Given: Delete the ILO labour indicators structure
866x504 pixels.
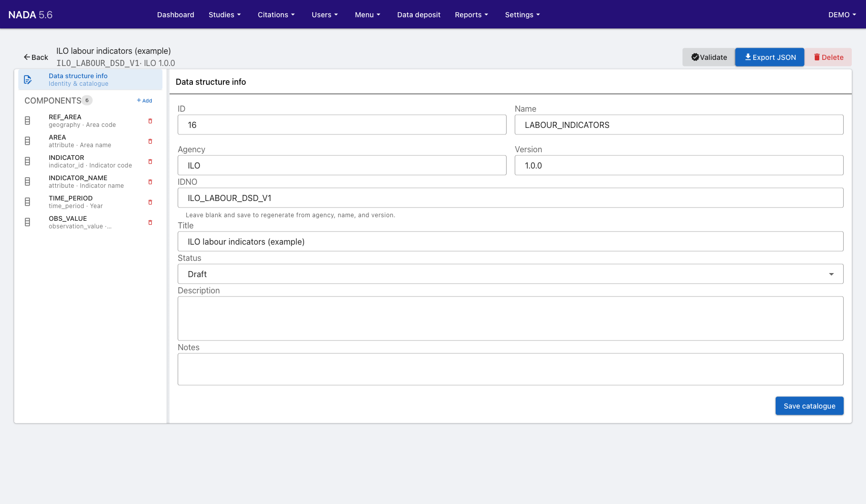Looking at the screenshot, I should (828, 57).
